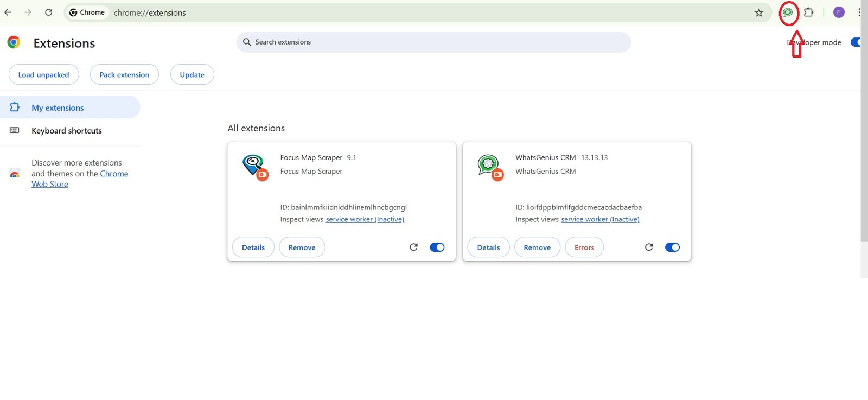This screenshot has height=400, width=868.
Task: Open Details for Focus Map Scraper
Action: pos(253,247)
